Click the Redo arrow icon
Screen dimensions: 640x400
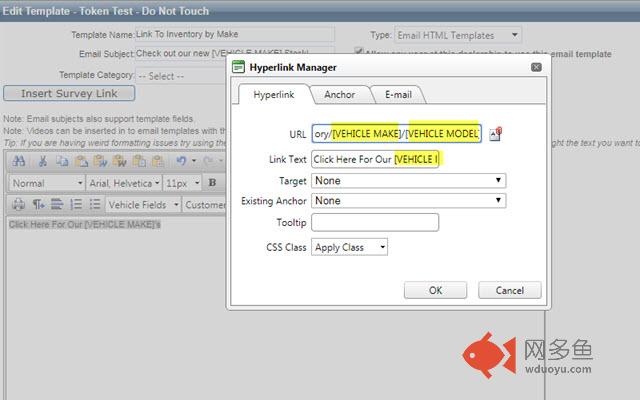(x=209, y=161)
